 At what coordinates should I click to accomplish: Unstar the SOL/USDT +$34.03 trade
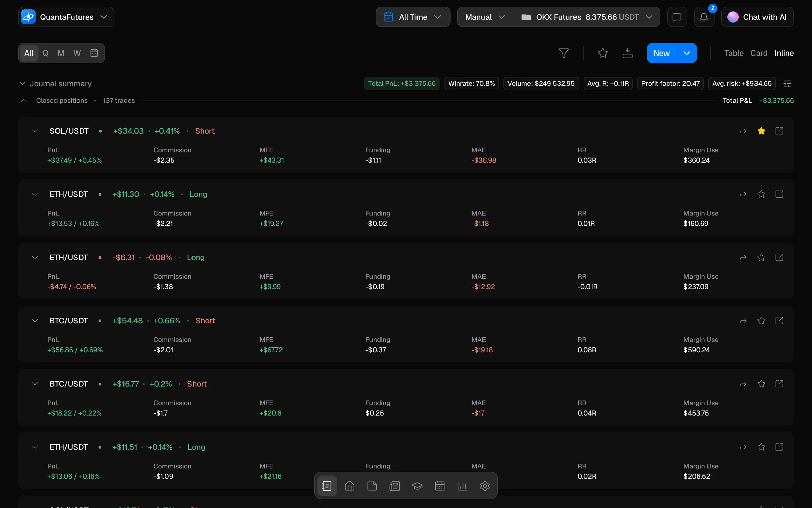(x=761, y=131)
